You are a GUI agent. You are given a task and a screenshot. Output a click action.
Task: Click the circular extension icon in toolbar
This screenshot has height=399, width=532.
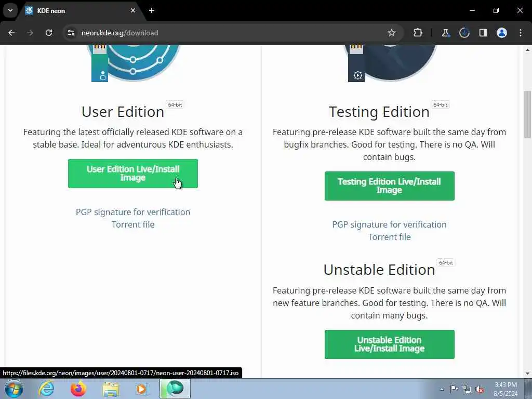464,33
